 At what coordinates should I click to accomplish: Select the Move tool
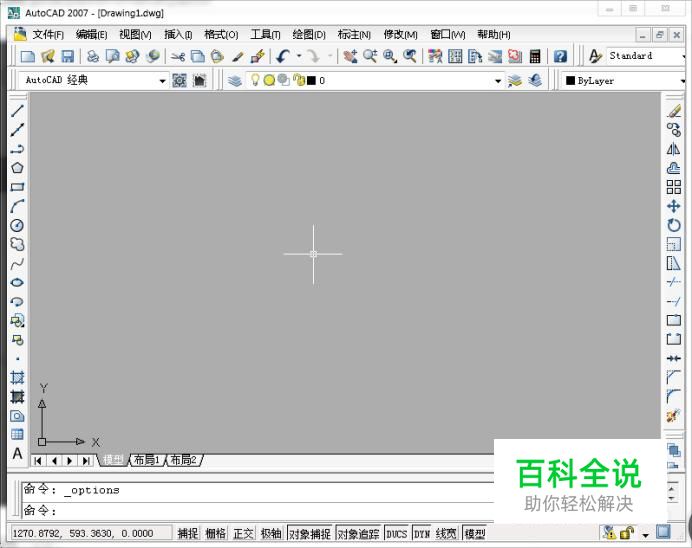coord(673,206)
